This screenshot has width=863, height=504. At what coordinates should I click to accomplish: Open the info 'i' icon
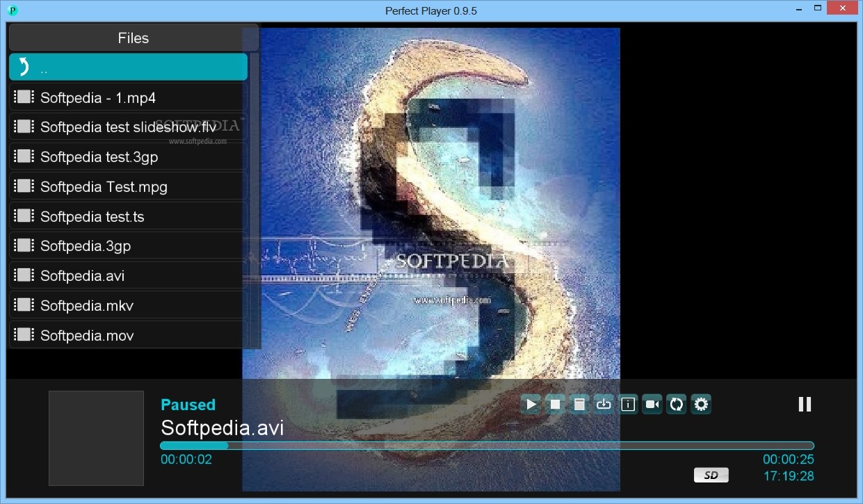pyautogui.click(x=628, y=404)
